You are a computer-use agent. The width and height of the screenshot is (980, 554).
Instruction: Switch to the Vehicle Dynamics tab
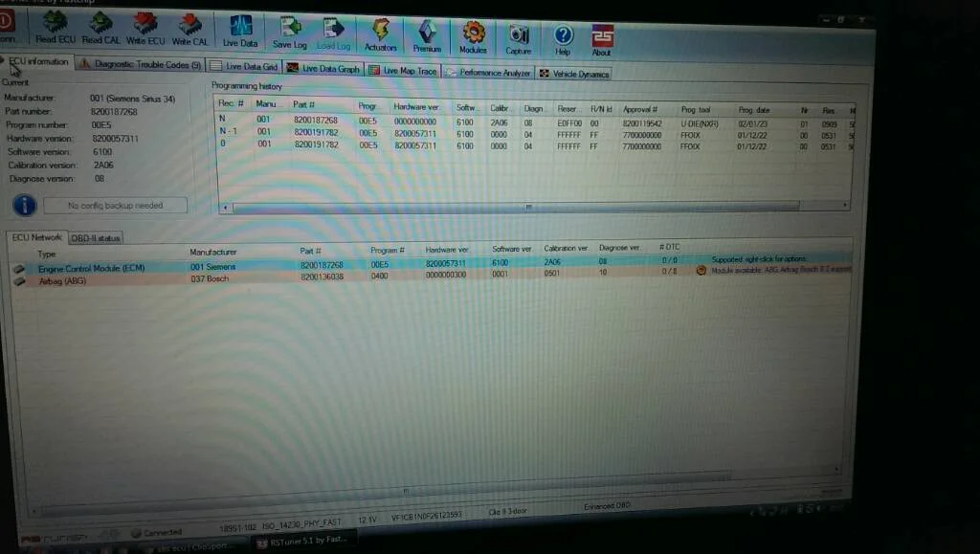click(x=574, y=74)
